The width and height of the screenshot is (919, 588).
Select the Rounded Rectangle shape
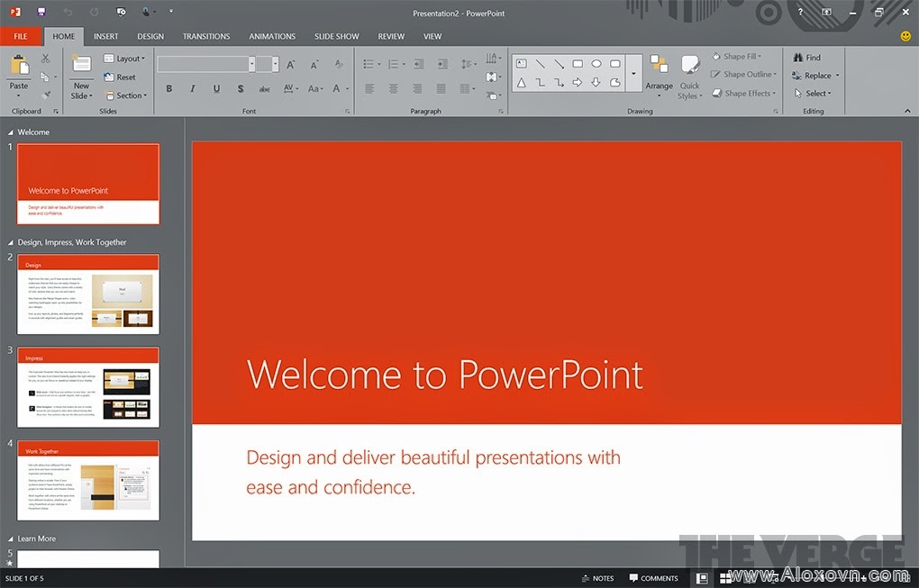point(614,64)
